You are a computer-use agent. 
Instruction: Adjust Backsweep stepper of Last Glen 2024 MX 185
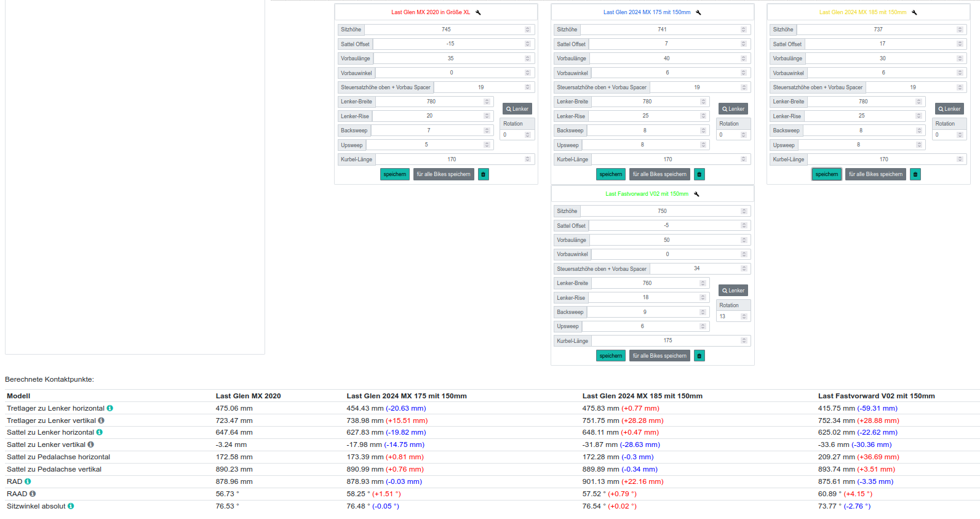click(919, 131)
